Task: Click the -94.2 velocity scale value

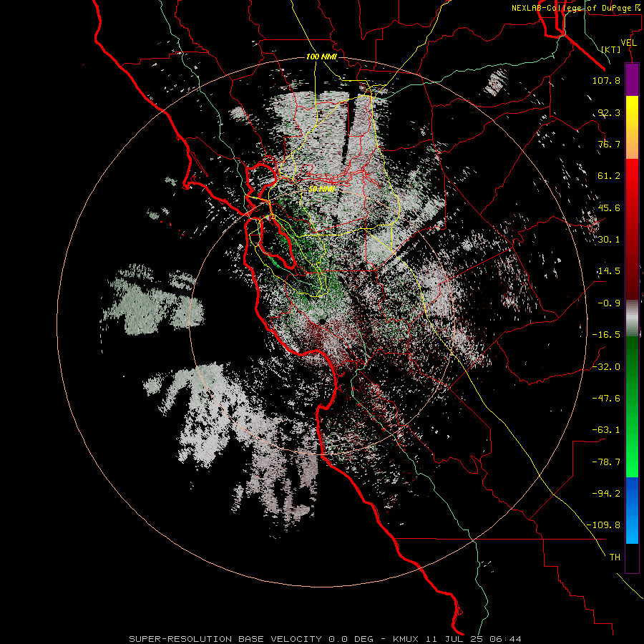Action: (x=606, y=494)
